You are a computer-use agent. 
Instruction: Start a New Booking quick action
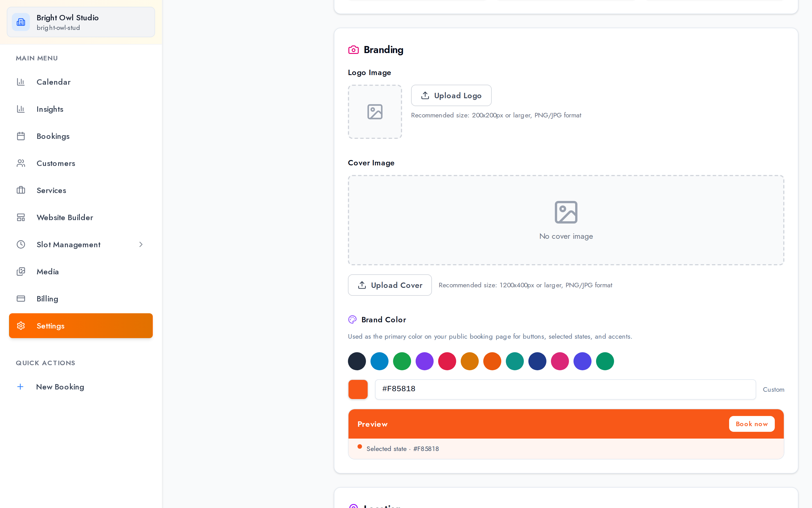[81, 387]
